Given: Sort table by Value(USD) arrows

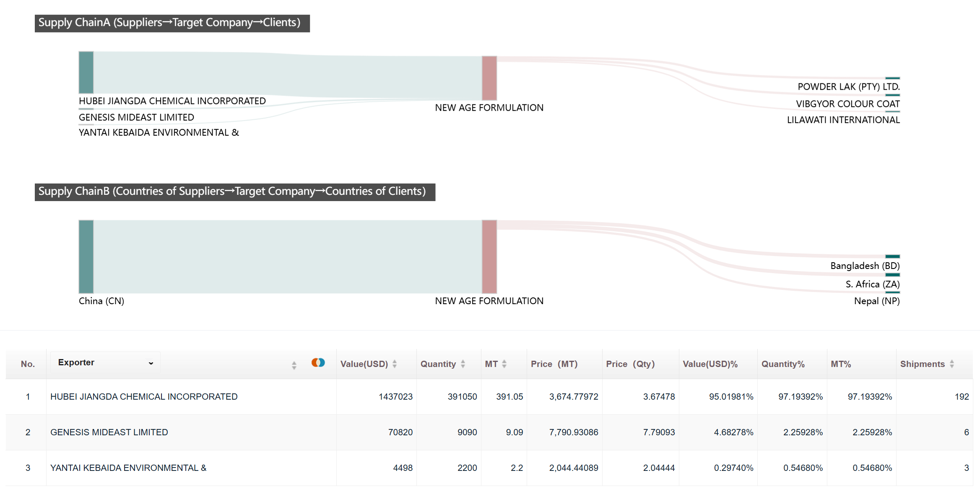Looking at the screenshot, I should [395, 364].
